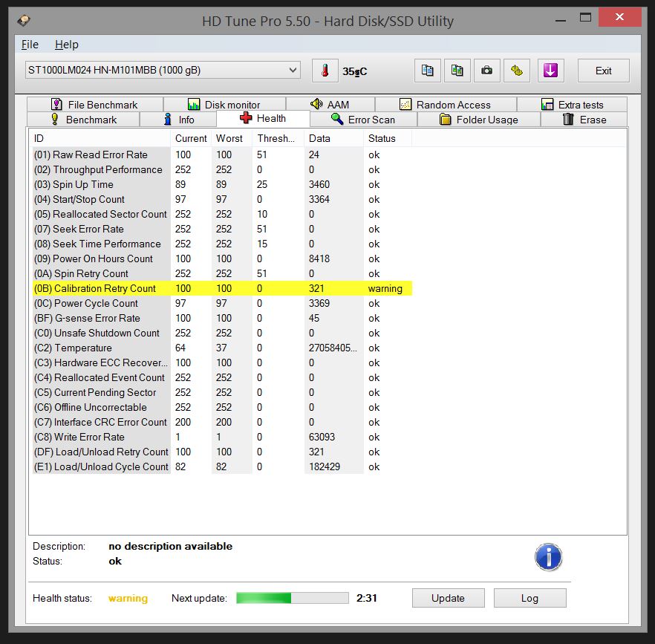The width and height of the screenshot is (655, 644).
Task: Select the (07) Seek Error Rate row
Action: coord(222,229)
